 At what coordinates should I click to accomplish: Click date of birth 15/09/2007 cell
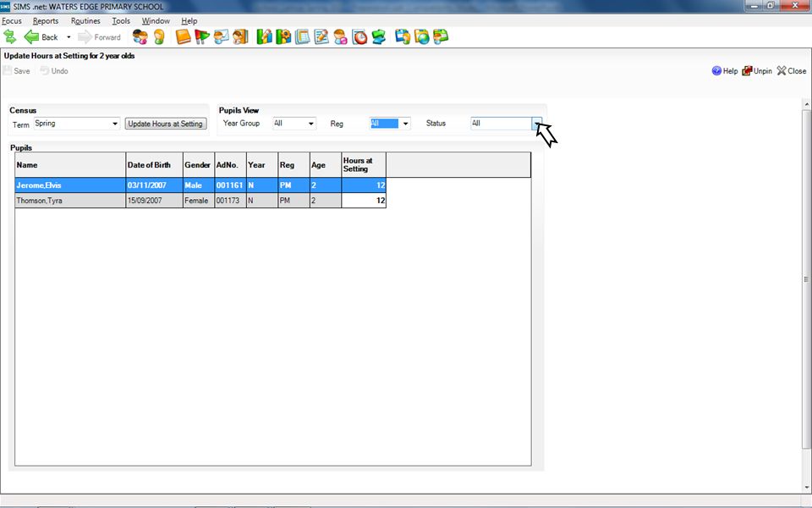coord(154,200)
